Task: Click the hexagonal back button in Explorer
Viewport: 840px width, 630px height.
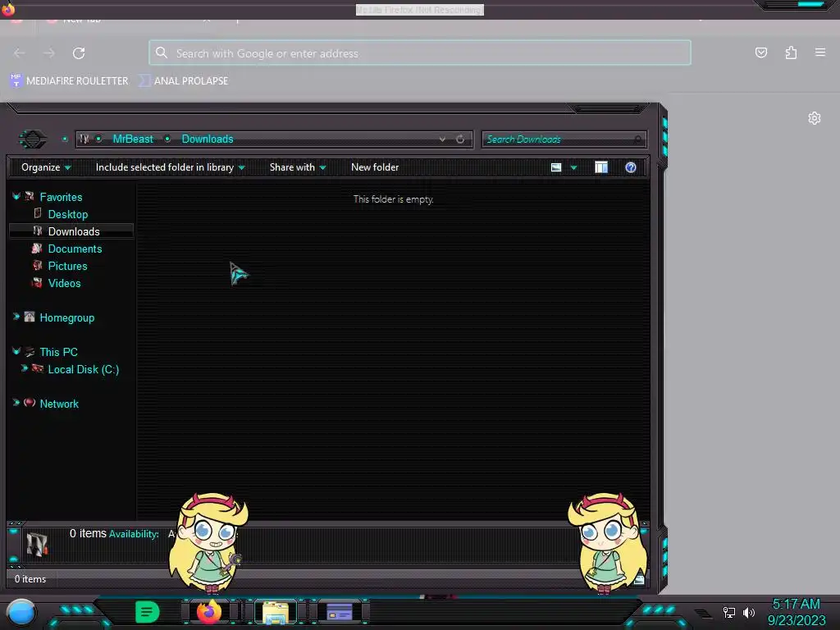Action: pos(33,139)
